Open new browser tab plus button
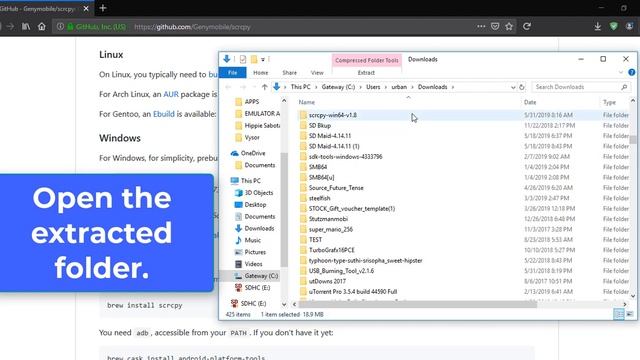Viewport: 640px width, 360px height. click(103, 8)
